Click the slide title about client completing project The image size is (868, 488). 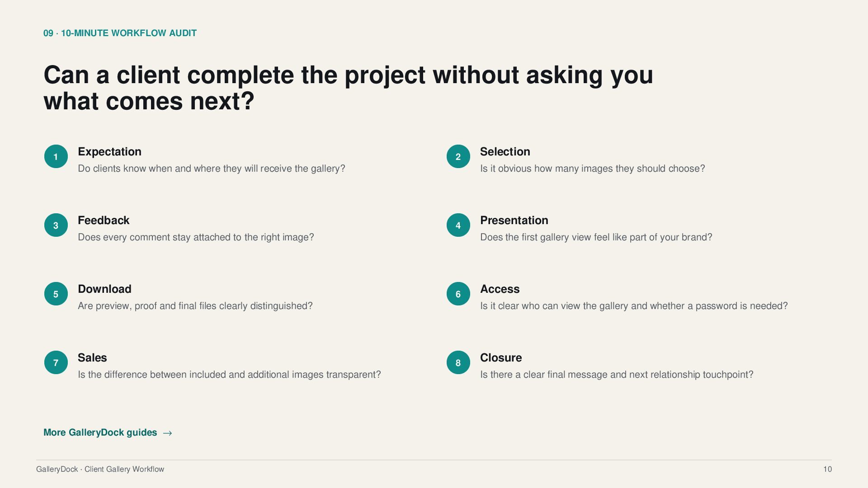[348, 88]
